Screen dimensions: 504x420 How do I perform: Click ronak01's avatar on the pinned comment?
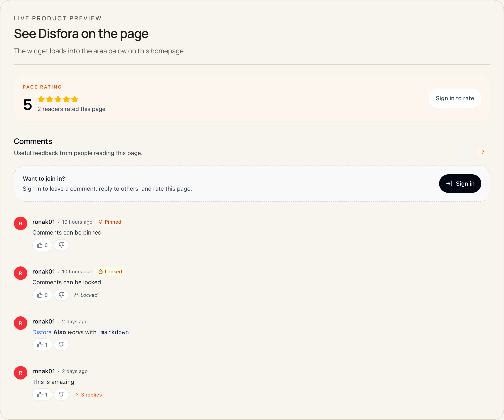coord(20,223)
